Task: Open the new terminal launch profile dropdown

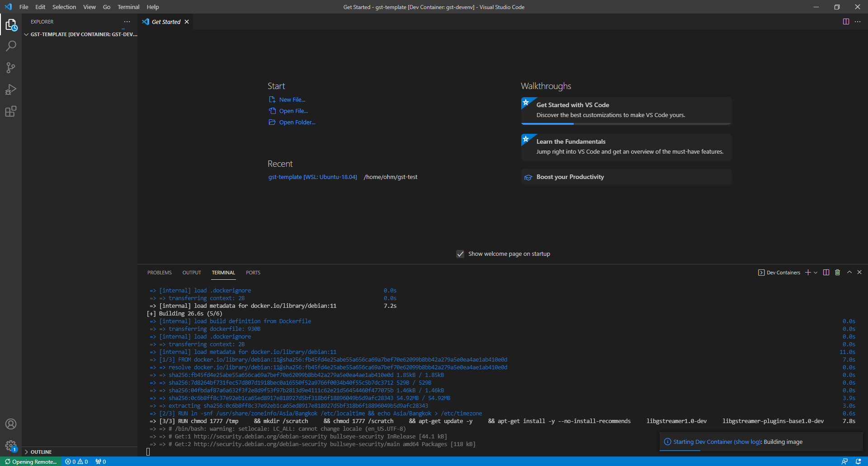Action: pyautogui.click(x=816, y=273)
